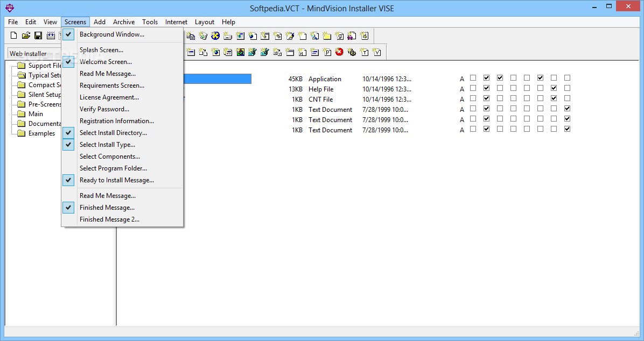The width and height of the screenshot is (644, 341).
Task: Click the VISE app icon in title bar
Action: [x=10, y=8]
